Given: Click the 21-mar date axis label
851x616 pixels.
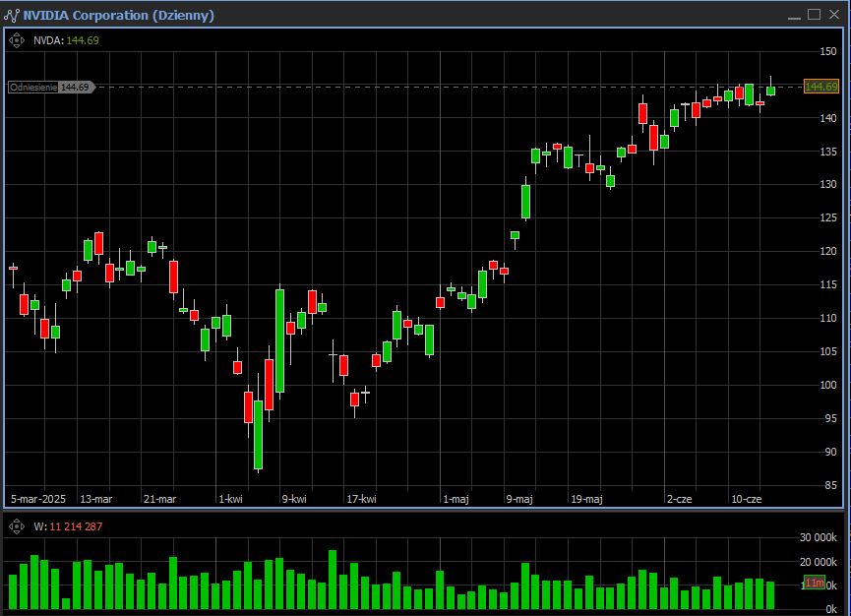Looking at the screenshot, I should click(x=159, y=499).
